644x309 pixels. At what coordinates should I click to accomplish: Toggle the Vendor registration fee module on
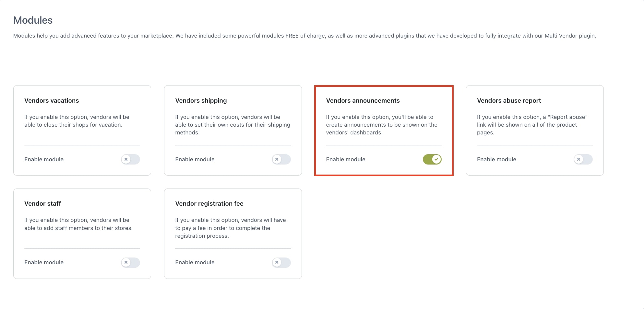[281, 262]
